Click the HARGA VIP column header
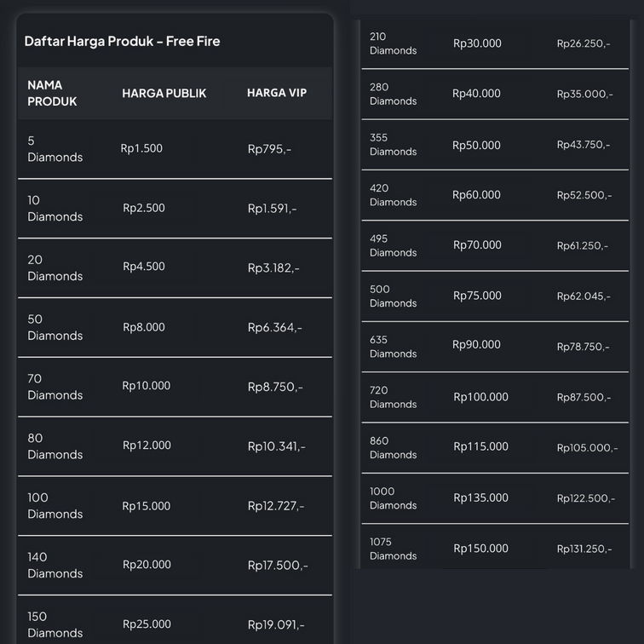The width and height of the screenshot is (644, 644). [x=277, y=92]
